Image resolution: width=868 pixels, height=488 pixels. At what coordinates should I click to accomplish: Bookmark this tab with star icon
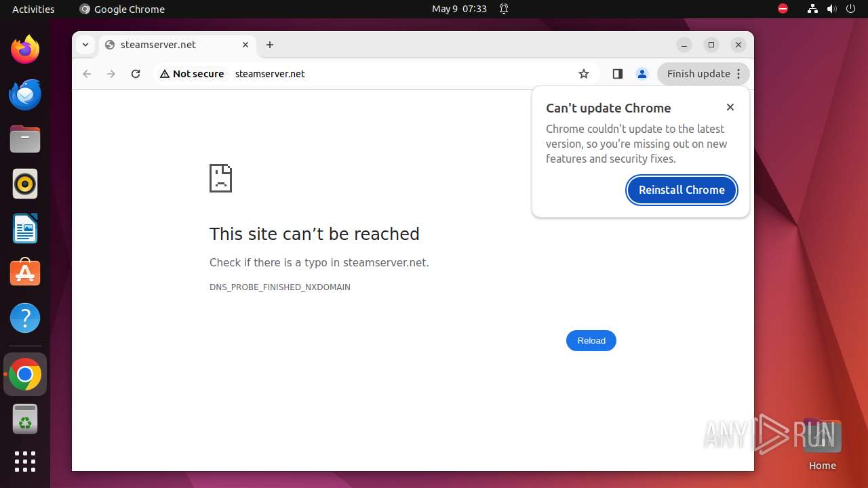coord(584,74)
